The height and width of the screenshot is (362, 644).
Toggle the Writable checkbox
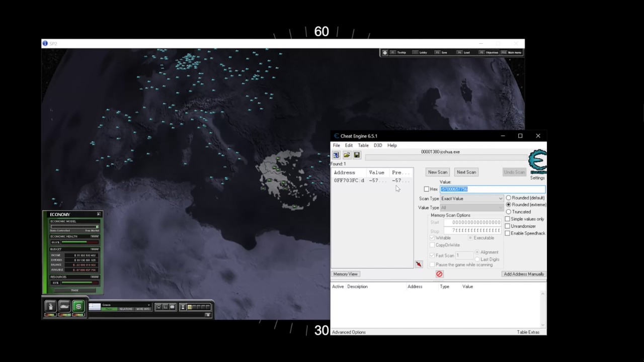pyautogui.click(x=432, y=238)
